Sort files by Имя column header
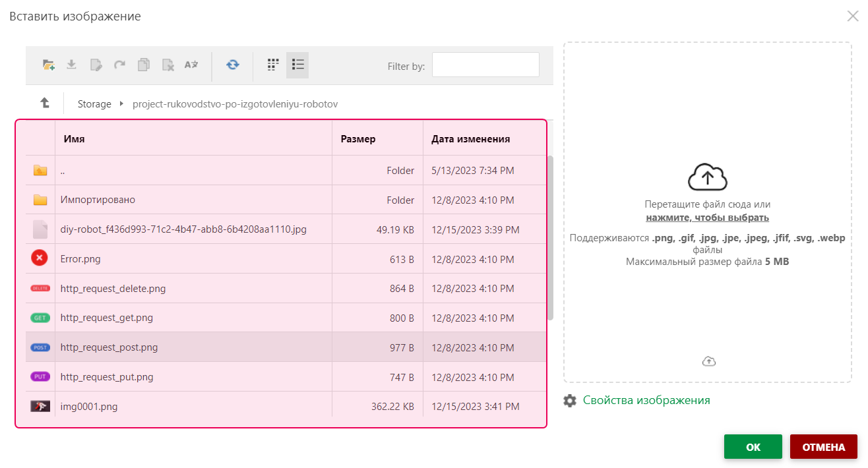This screenshot has height=468, width=868. tap(74, 139)
